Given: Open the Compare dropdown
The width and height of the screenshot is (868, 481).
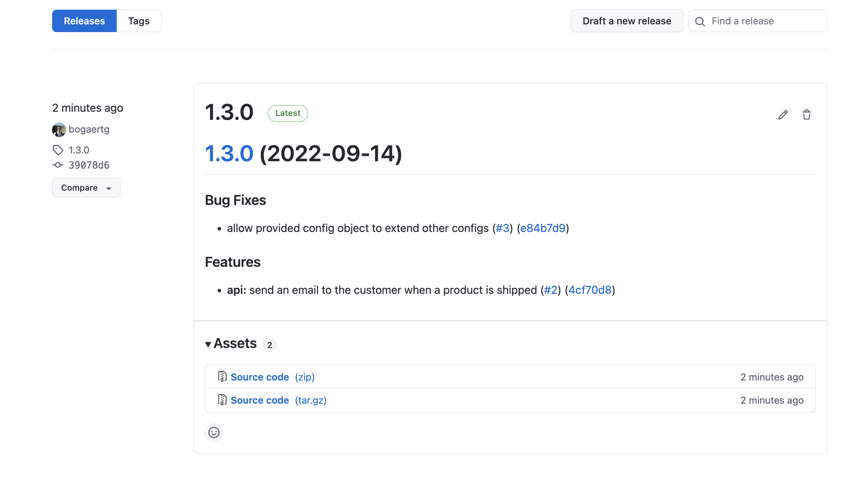Looking at the screenshot, I should (86, 188).
